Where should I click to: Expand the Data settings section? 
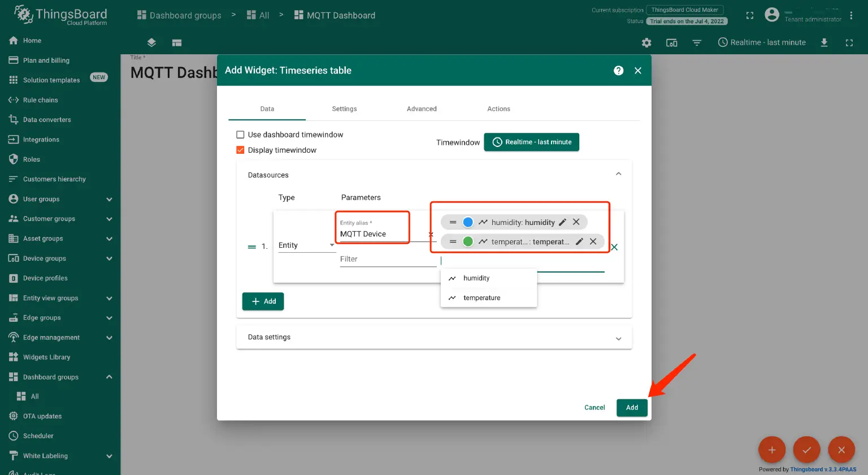[x=618, y=338]
